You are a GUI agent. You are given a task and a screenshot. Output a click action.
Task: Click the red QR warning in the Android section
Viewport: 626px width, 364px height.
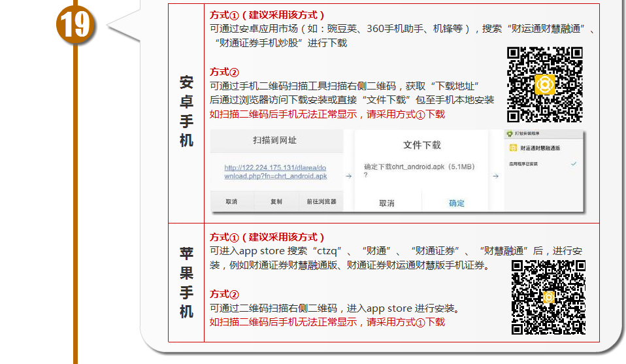327,114
